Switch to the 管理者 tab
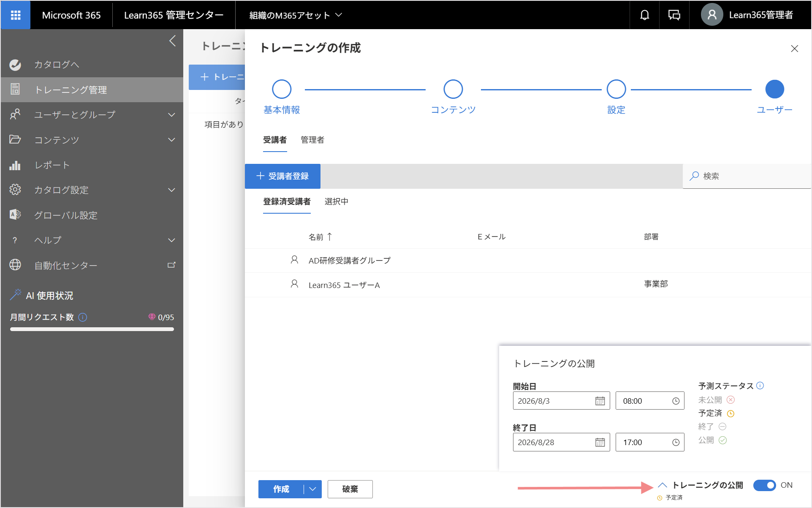The width and height of the screenshot is (812, 508). tap(312, 140)
